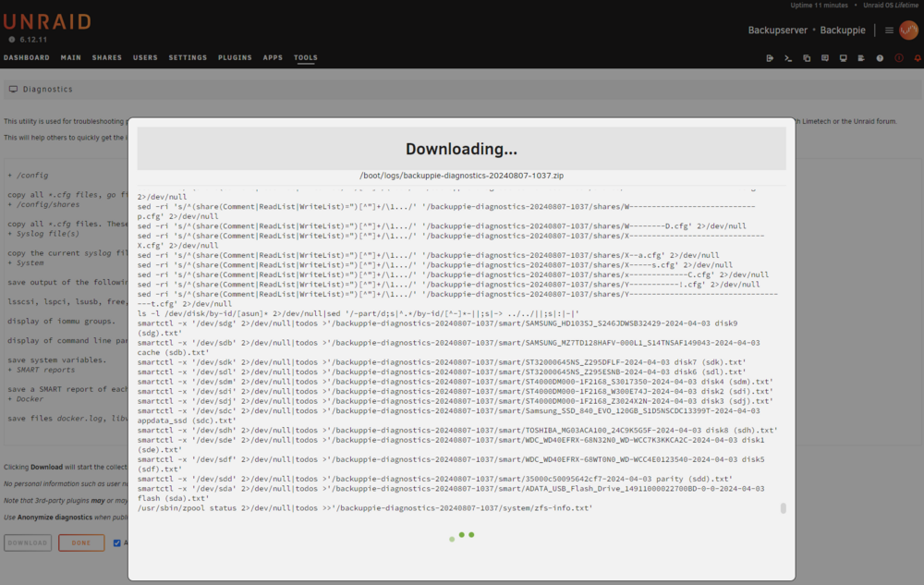Click the smartctl '/dev/sdl' log line
The width and height of the screenshot is (924, 585).
tap(442, 372)
